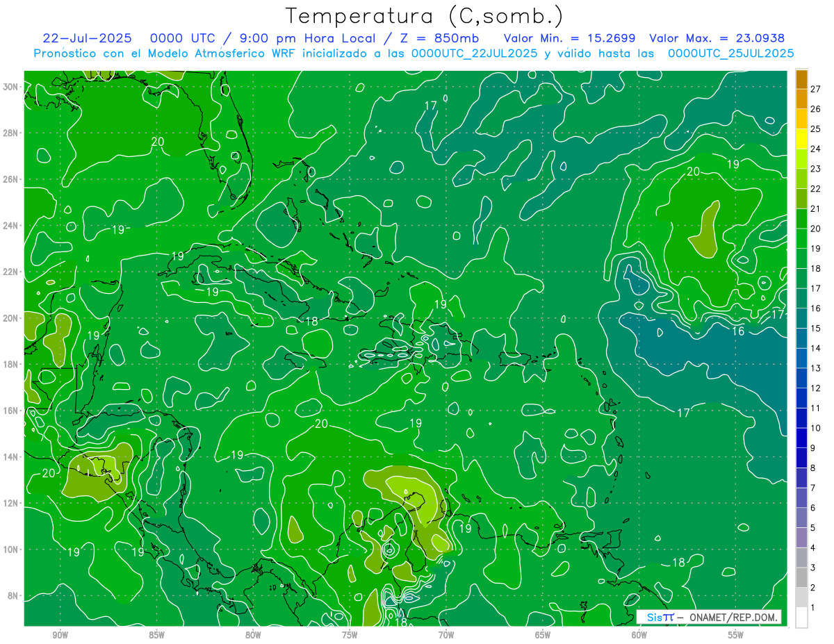Click the '65W' longitude axis label
The image size is (834, 644).
tap(543, 635)
